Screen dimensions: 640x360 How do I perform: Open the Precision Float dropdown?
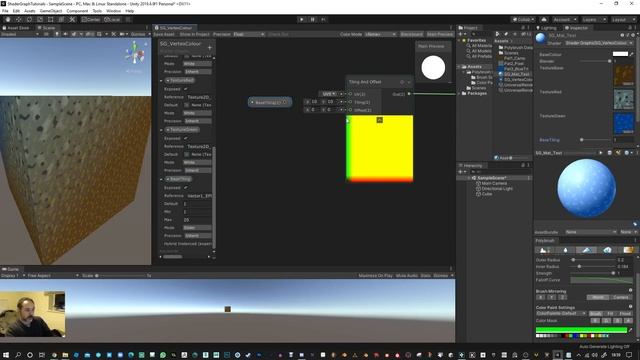(x=249, y=34)
